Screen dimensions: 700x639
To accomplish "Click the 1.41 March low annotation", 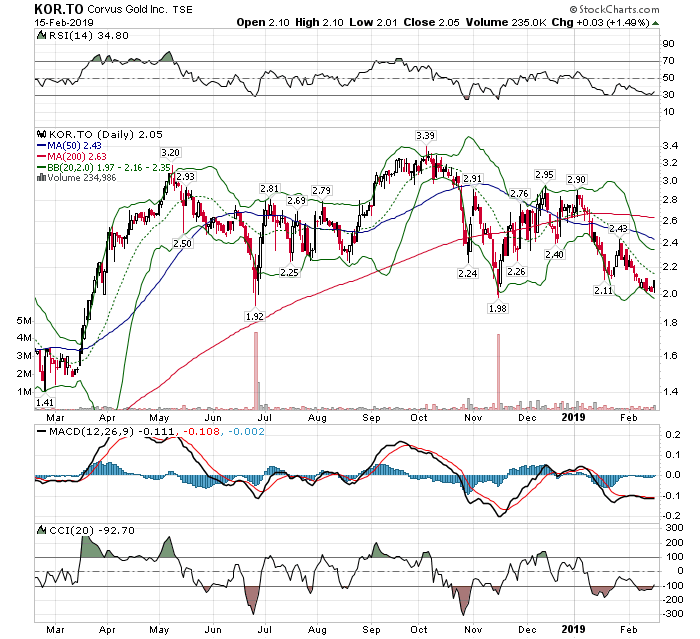I will pos(45,402).
